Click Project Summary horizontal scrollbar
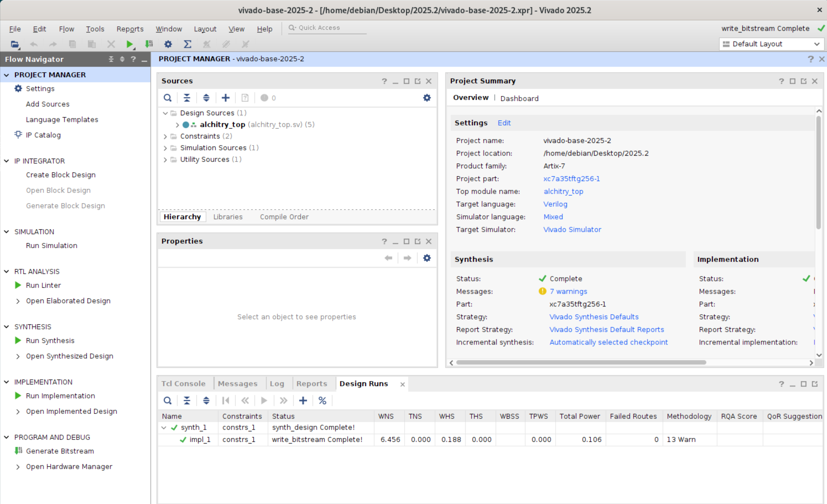The height and width of the screenshot is (504, 827). [581, 362]
